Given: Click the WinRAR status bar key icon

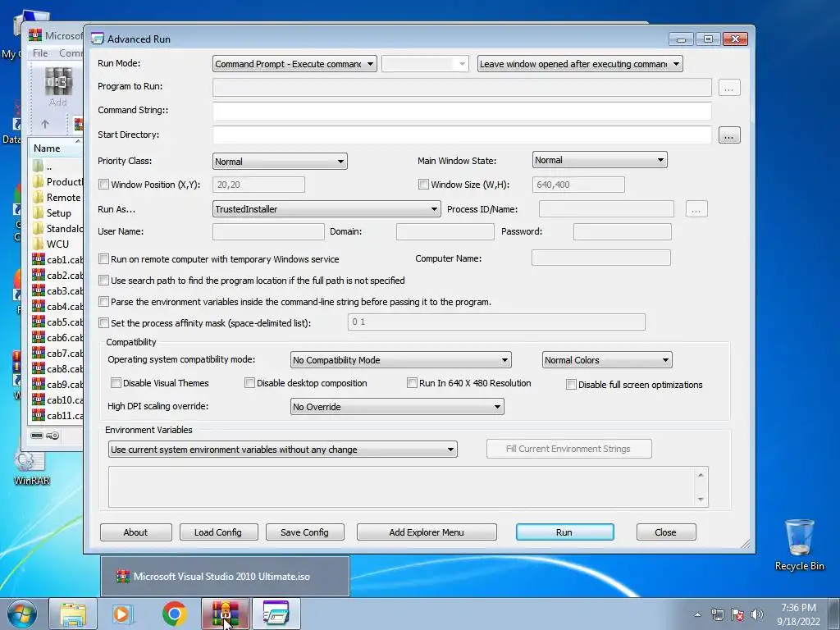Looking at the screenshot, I should click(52, 436).
